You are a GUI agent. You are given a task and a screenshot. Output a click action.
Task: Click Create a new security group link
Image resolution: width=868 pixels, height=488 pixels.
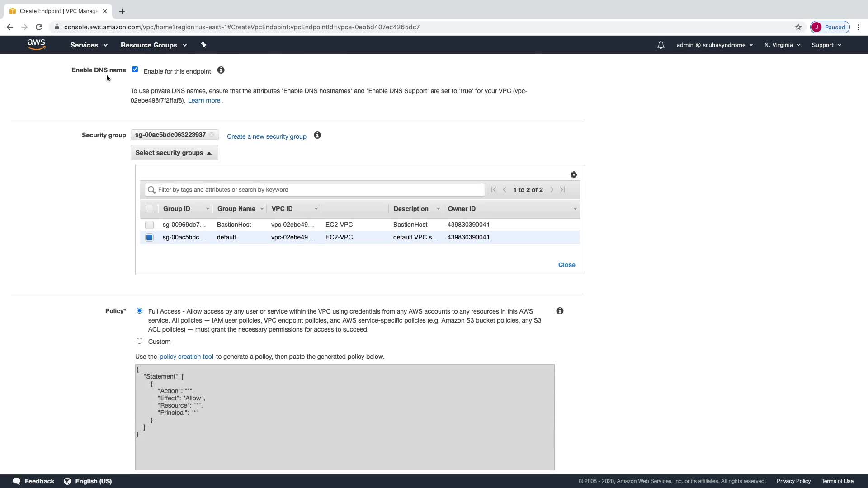266,136
